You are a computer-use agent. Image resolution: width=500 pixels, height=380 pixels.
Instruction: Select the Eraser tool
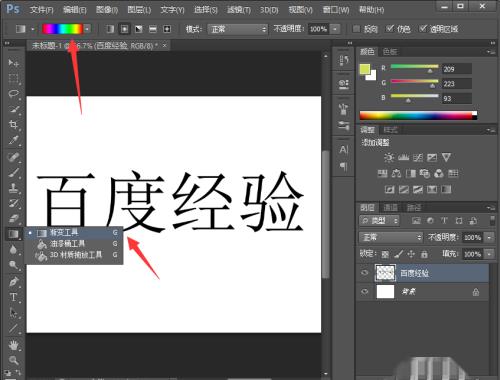[x=13, y=218]
